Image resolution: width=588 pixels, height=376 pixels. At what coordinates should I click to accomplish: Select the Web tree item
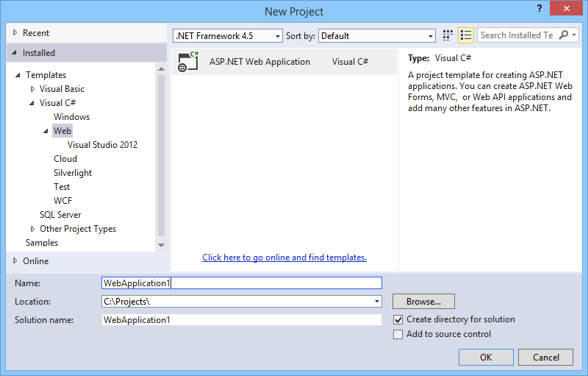pyautogui.click(x=62, y=130)
